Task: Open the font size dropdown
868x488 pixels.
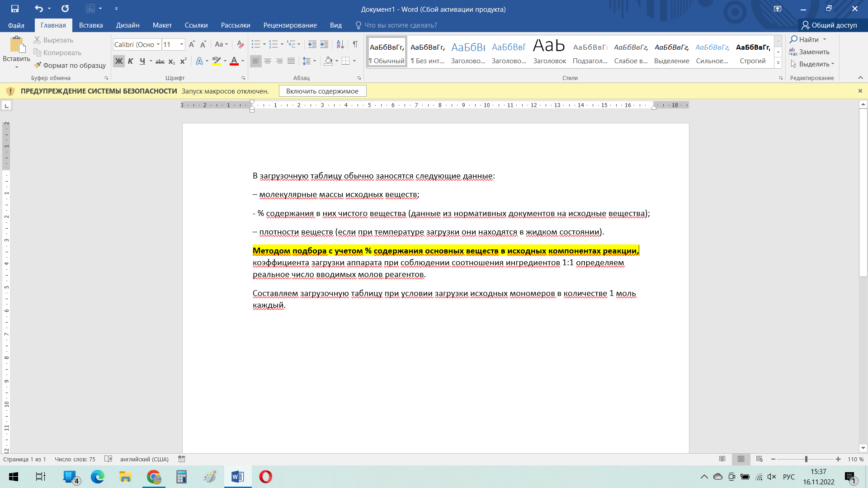Action: tap(182, 44)
